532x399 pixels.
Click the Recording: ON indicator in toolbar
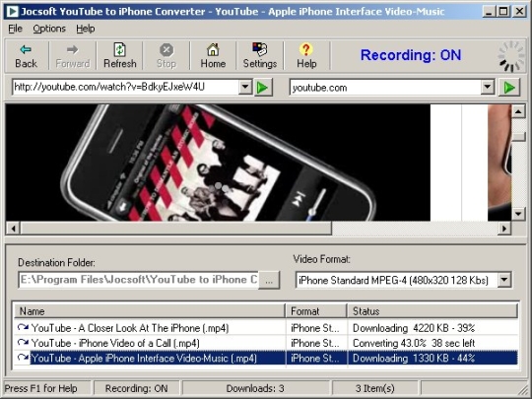(411, 55)
